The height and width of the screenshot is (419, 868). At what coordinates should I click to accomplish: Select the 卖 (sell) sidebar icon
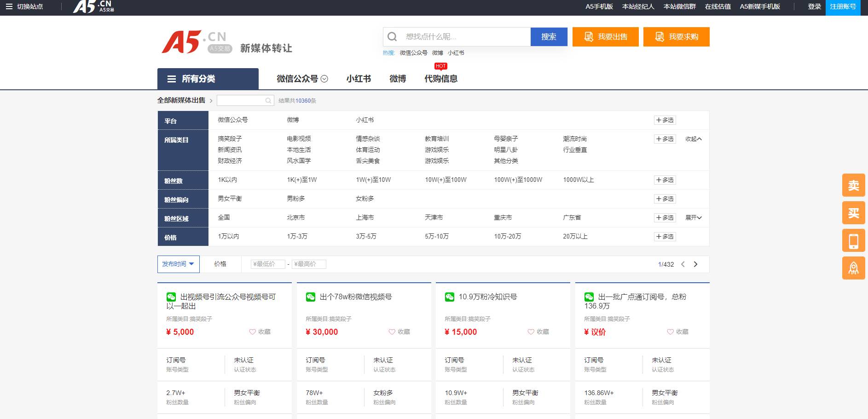point(854,185)
